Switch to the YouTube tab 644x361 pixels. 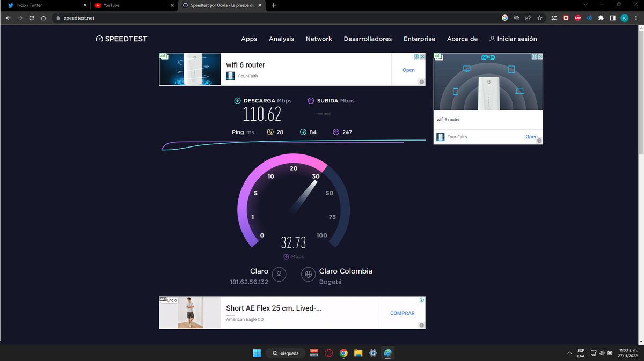[134, 5]
